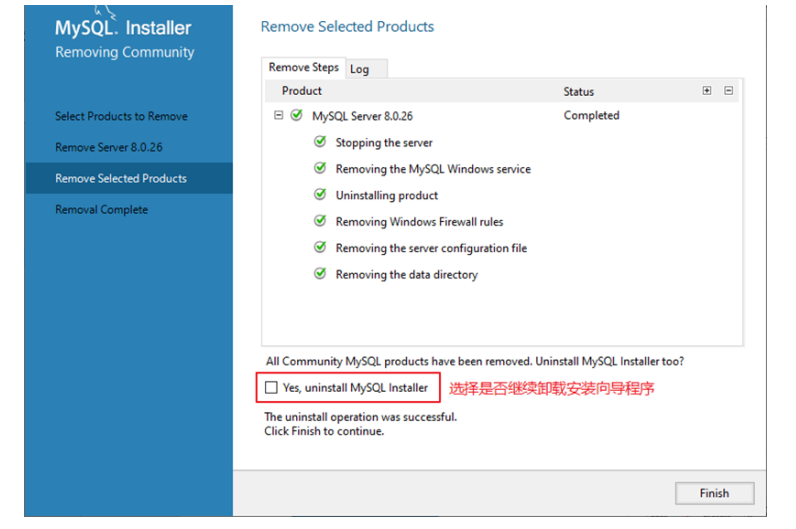The image size is (796, 529).
Task: Click check icon for Removing the data directory
Action: (x=320, y=274)
